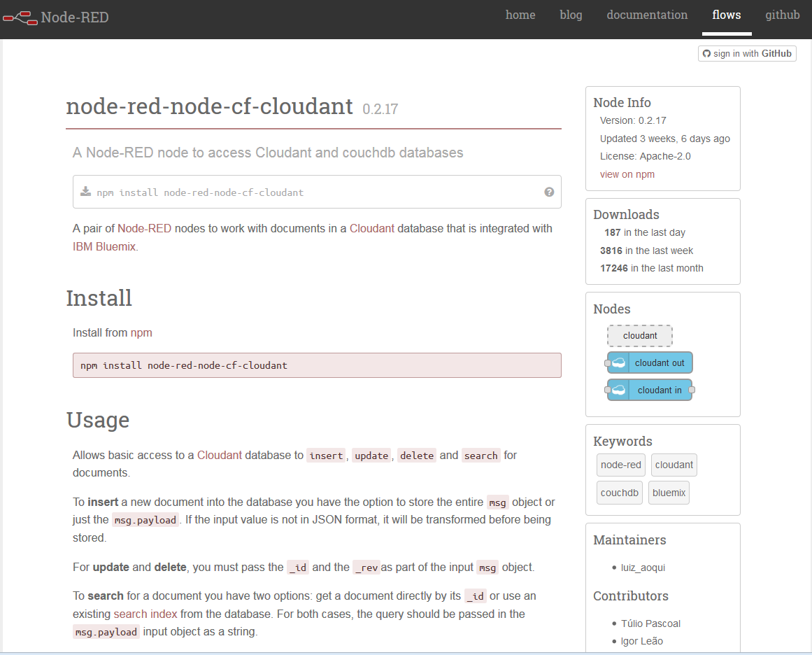
Task: Click the insert code keyword
Action: tap(326, 456)
